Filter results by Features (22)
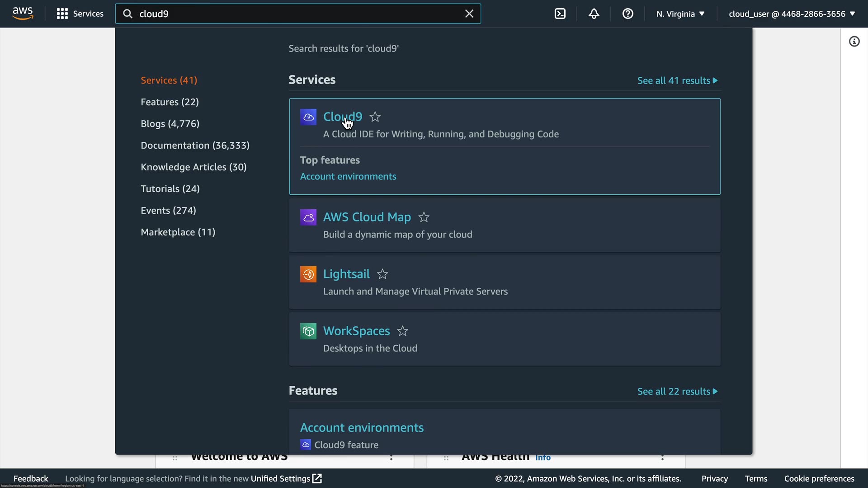868x488 pixels. click(170, 102)
